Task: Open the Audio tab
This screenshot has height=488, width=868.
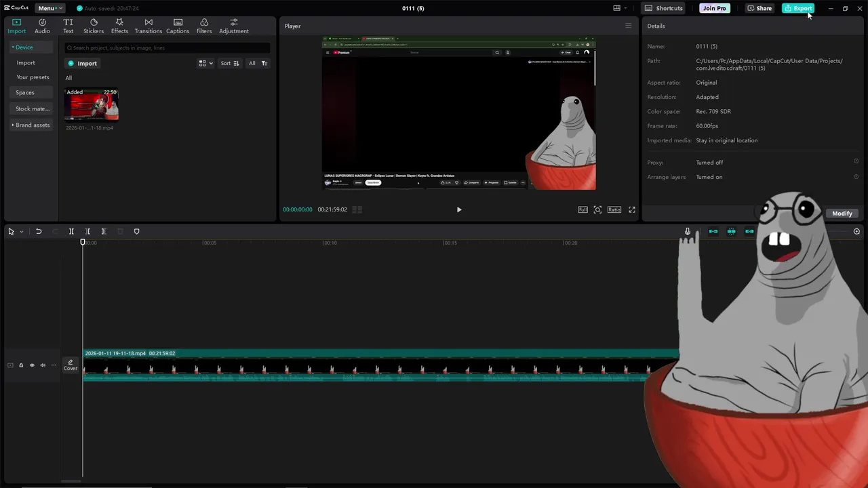Action: [x=42, y=26]
